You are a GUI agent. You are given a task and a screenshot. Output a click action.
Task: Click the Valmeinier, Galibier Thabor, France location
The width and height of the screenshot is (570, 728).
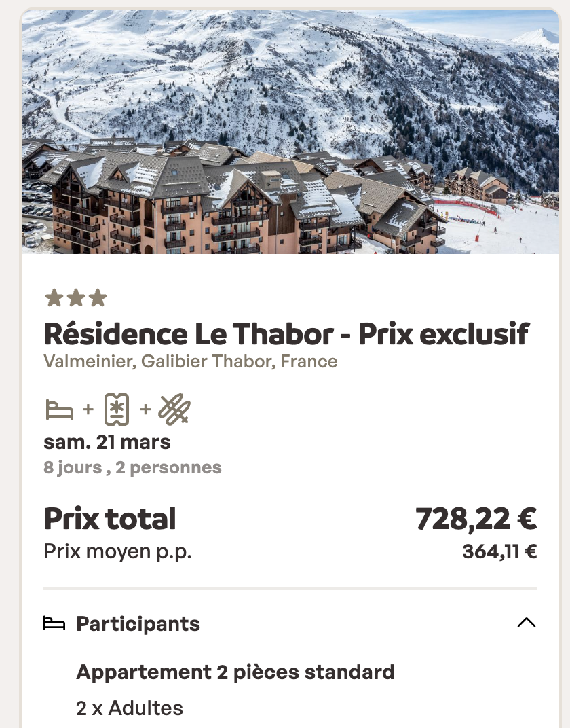pos(190,361)
